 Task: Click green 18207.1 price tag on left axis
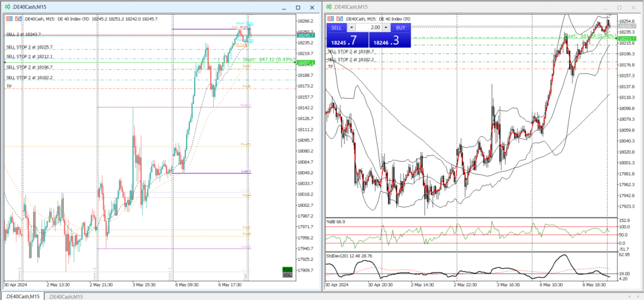pyautogui.click(x=306, y=62)
